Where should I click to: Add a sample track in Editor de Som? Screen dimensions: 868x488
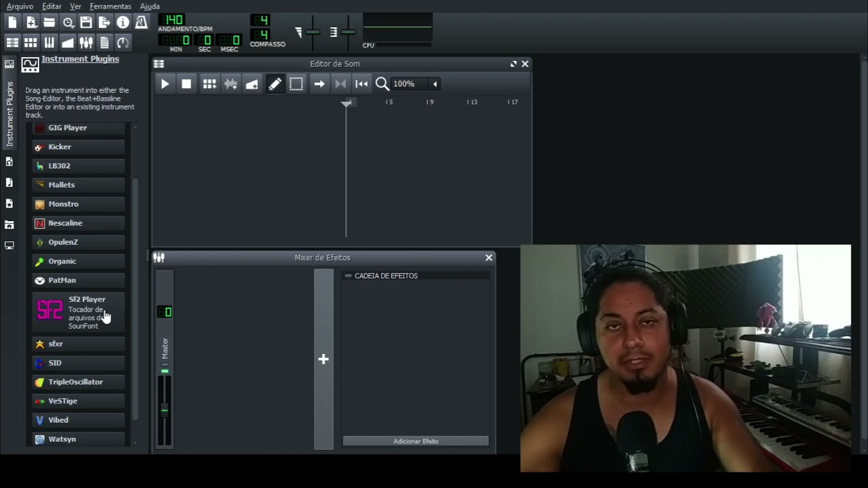click(231, 84)
